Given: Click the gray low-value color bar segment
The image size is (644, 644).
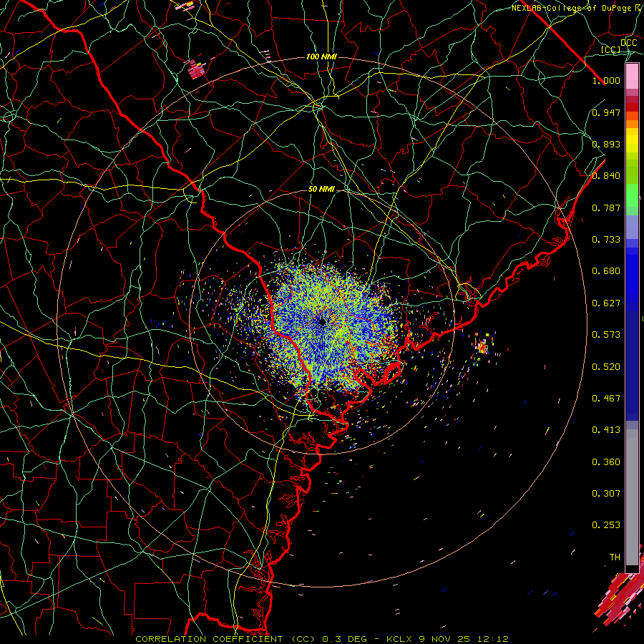Looking at the screenshot, I should coord(632,497).
